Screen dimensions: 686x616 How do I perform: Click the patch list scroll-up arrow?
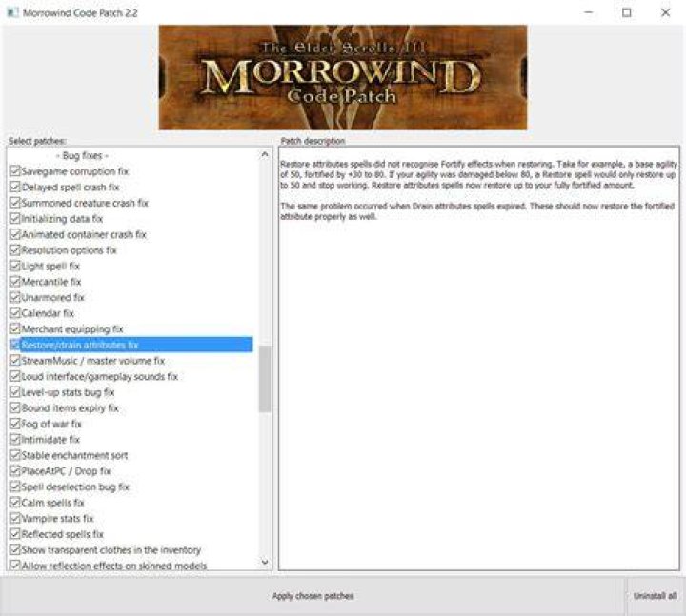[265, 154]
